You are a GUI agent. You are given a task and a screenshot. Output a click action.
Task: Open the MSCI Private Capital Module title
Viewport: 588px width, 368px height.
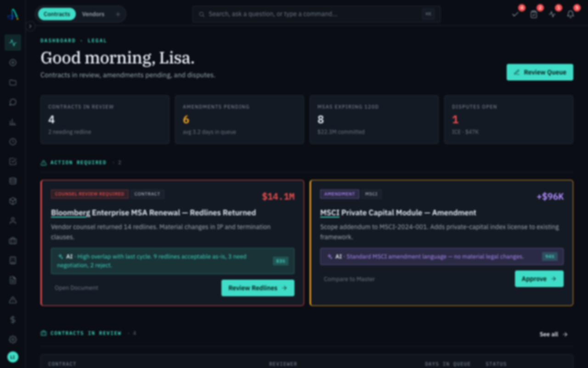point(398,213)
